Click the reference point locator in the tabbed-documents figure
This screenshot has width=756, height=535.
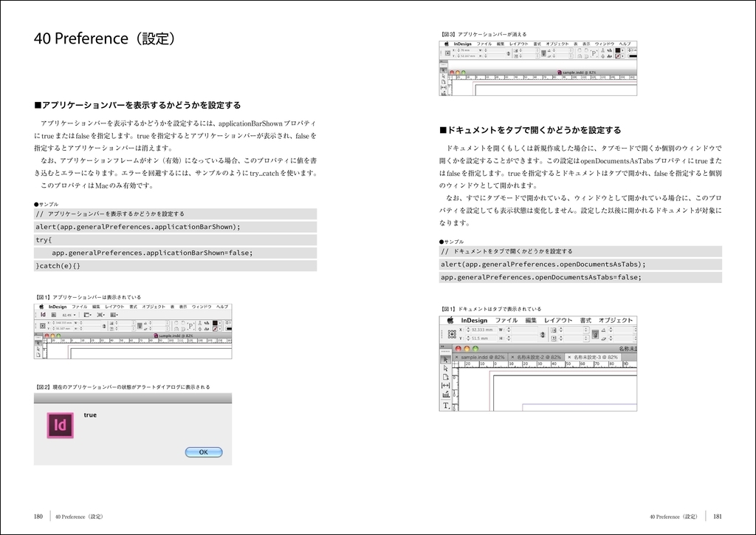pyautogui.click(x=452, y=334)
